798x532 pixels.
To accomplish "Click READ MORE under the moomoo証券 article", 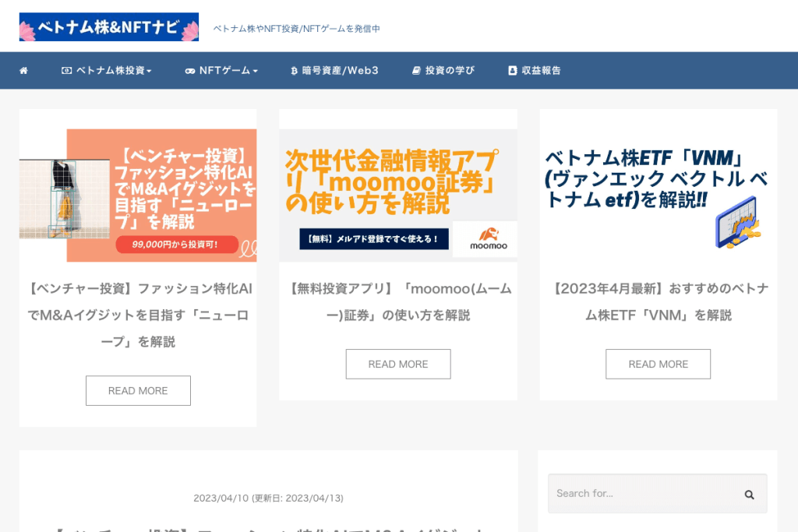I will coord(398,365).
